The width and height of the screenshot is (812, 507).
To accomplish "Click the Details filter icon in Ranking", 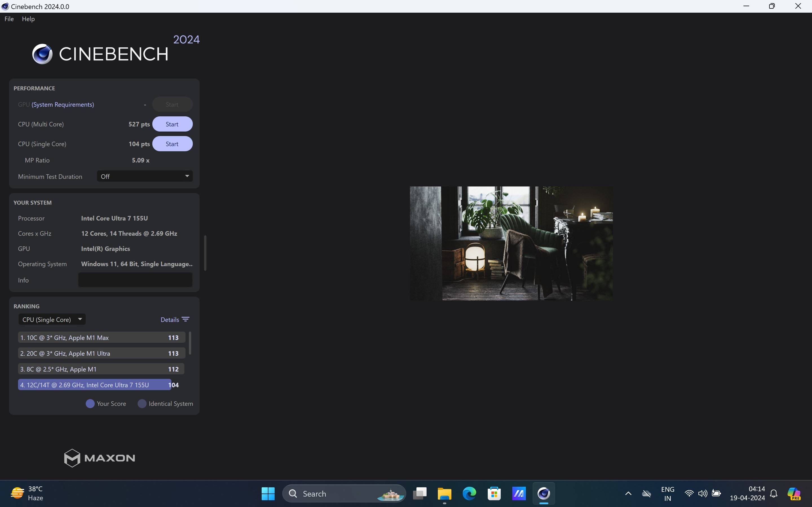I will pos(185,319).
